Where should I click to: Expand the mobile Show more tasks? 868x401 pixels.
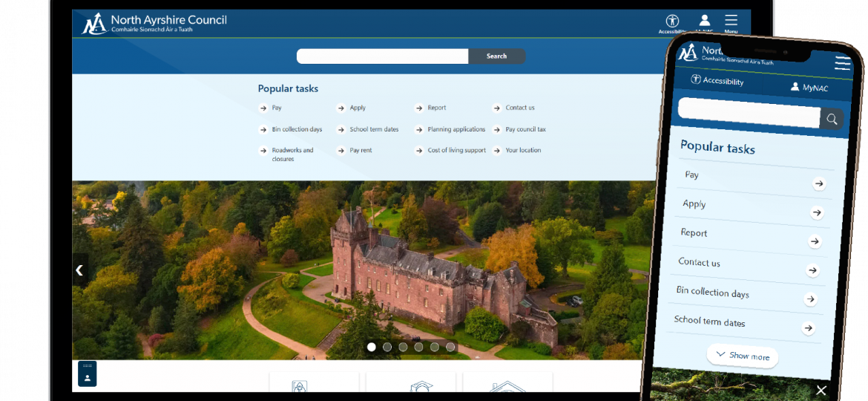(x=742, y=356)
